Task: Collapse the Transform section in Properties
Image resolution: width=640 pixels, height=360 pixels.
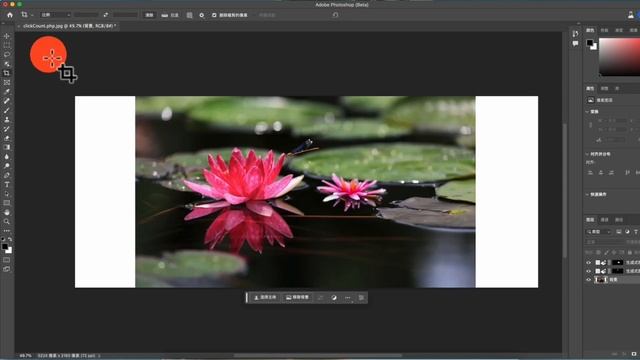Action: tap(587, 111)
